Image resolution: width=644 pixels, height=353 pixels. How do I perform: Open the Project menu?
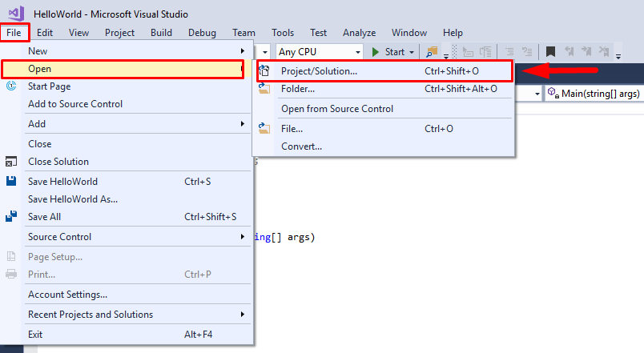point(119,33)
